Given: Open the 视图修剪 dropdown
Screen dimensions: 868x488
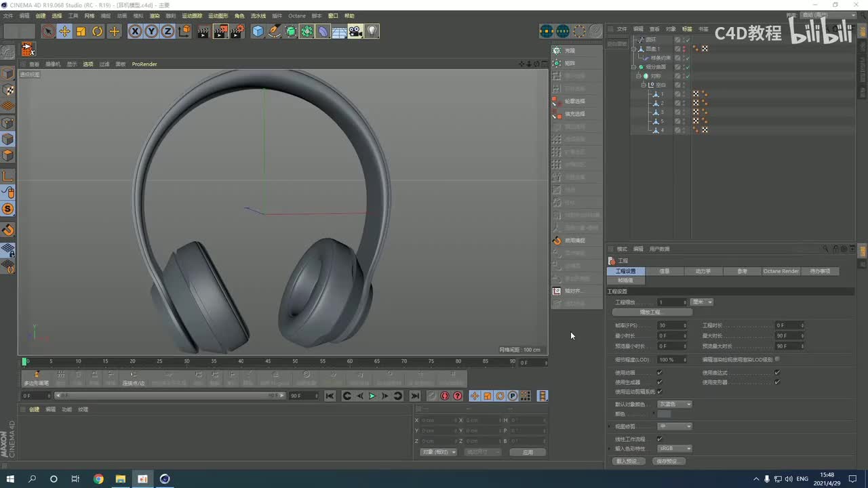Looking at the screenshot, I should coord(675,426).
